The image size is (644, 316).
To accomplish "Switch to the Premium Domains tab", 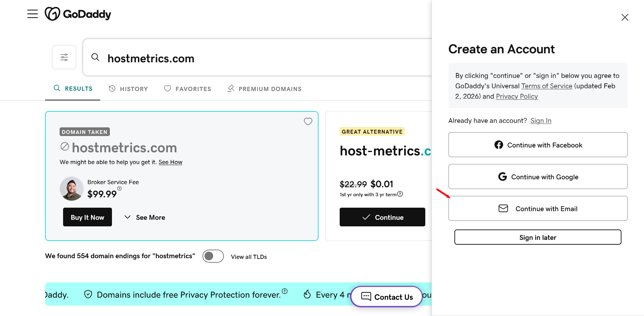I will [264, 89].
